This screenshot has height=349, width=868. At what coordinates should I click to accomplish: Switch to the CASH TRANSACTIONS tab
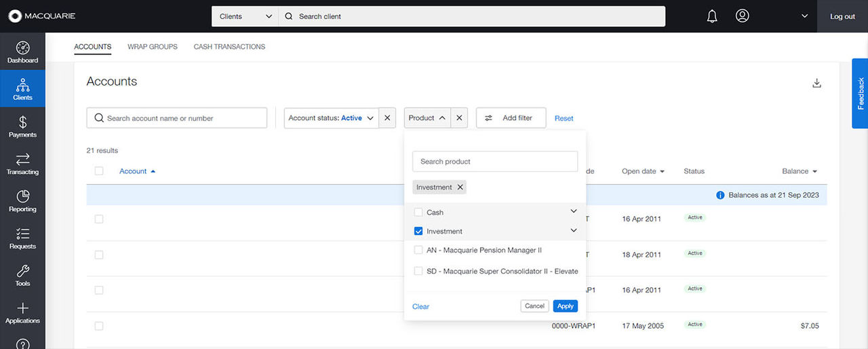coord(229,47)
